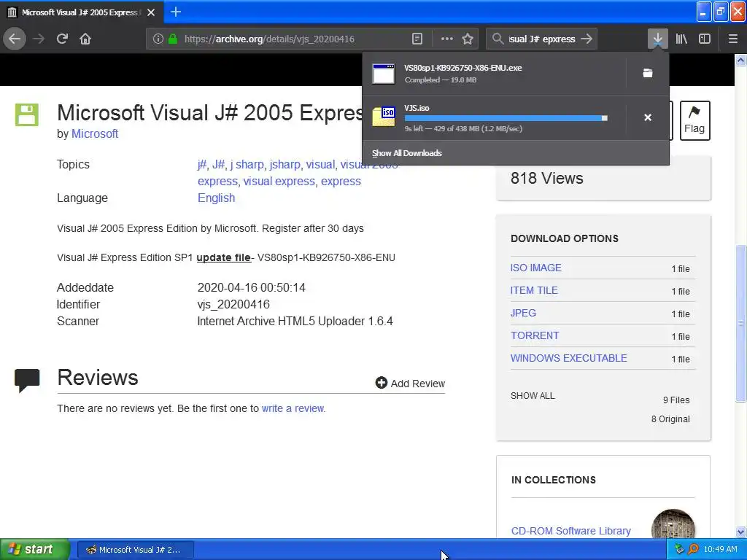Screen dimensions: 747x560
Task: Click the orange magnifier tray icon
Action: [x=693, y=550]
